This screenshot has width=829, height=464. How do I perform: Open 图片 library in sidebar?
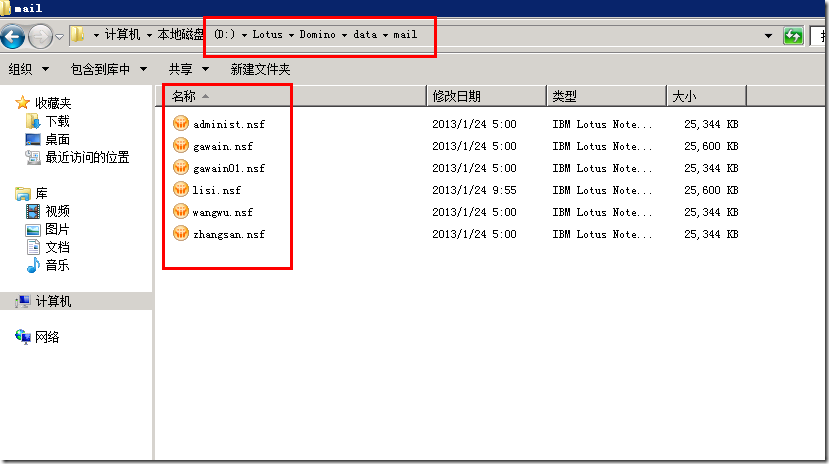57,229
